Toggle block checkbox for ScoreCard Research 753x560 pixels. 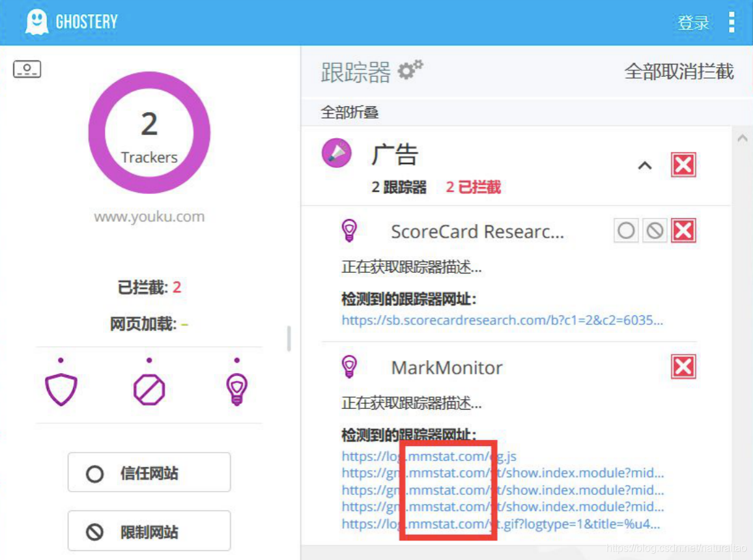tap(683, 231)
